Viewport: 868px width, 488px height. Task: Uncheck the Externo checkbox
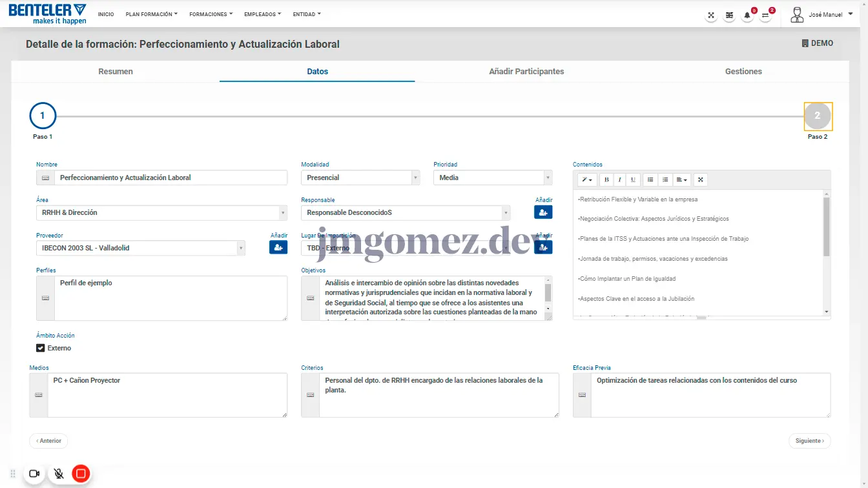point(41,348)
